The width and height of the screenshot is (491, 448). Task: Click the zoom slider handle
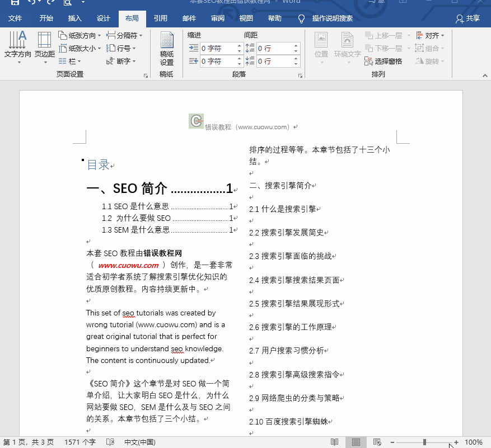[x=424, y=442]
